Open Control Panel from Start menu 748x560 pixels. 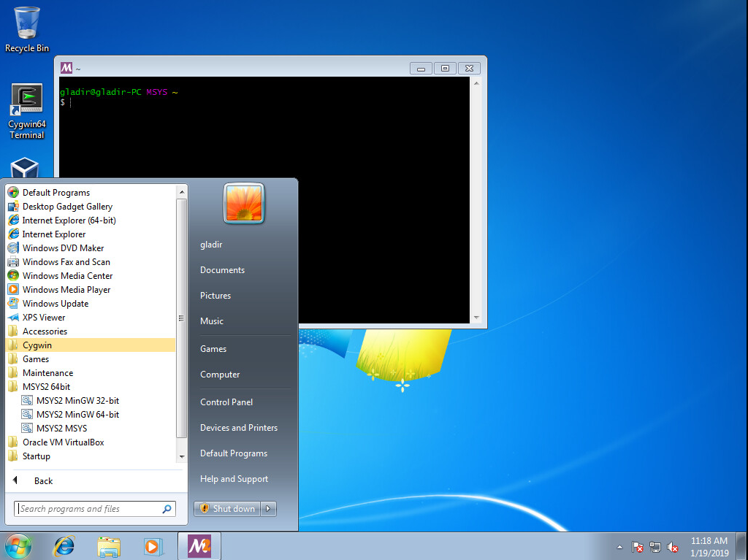tap(226, 402)
